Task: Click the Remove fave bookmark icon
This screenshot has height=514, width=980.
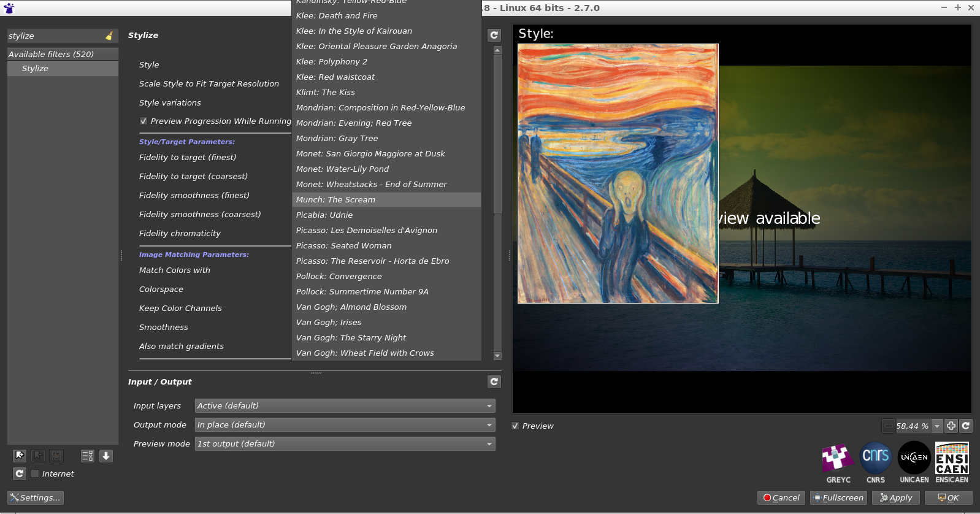Action: (38, 456)
